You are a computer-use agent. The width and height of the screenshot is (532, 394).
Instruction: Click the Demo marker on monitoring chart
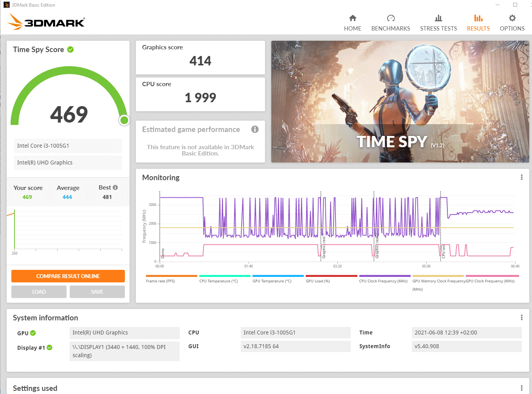(x=163, y=253)
